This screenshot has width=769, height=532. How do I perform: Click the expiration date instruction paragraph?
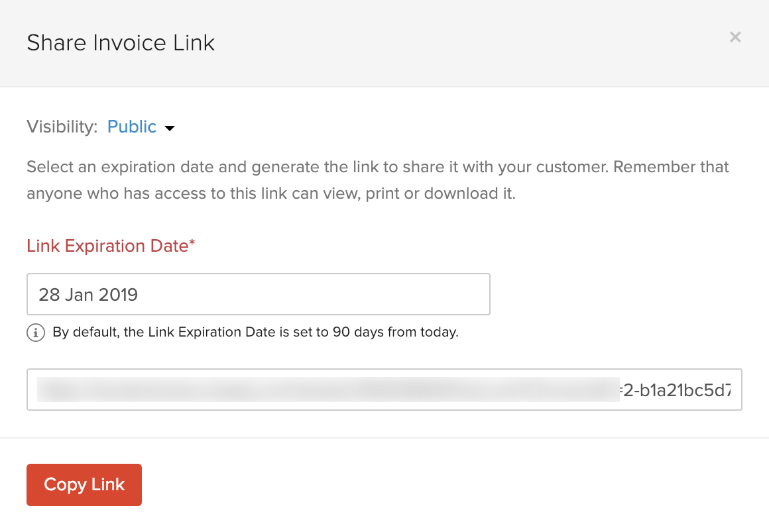click(378, 167)
